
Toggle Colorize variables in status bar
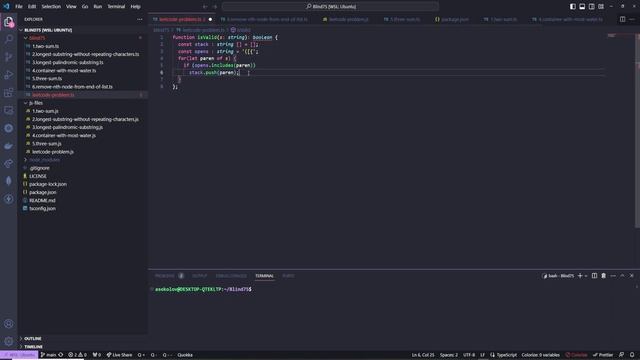click(540, 355)
